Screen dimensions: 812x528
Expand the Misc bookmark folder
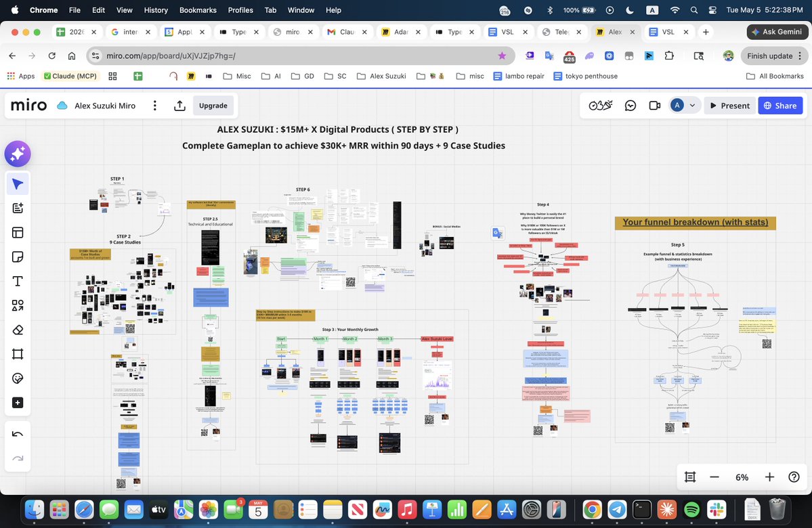(x=237, y=76)
